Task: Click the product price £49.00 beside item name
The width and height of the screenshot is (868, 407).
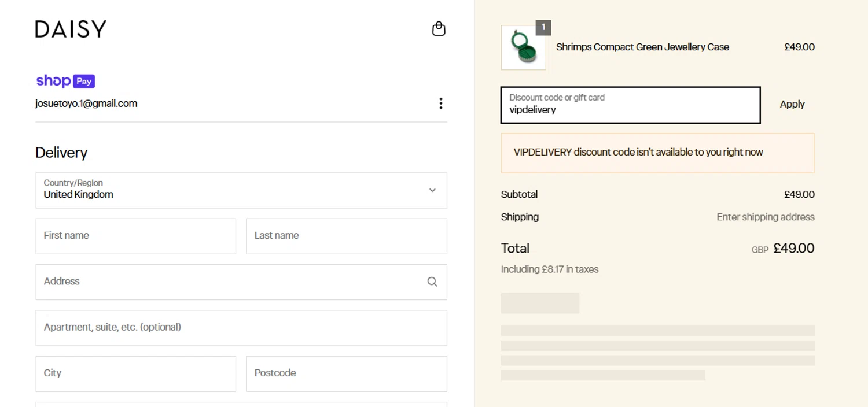Action: pos(799,47)
